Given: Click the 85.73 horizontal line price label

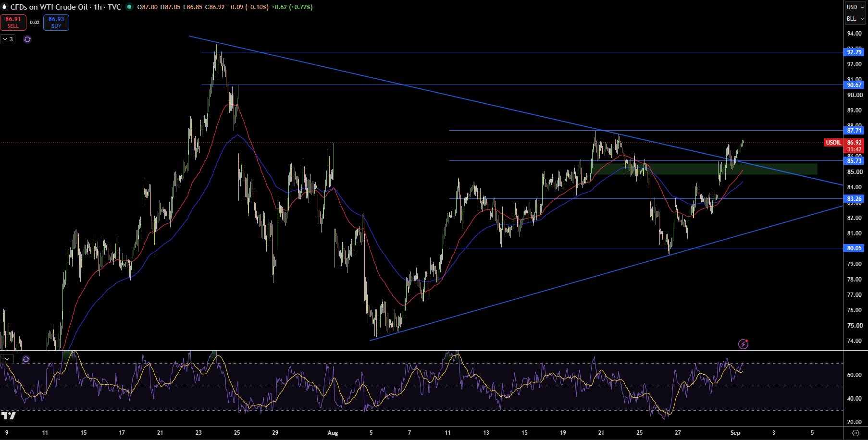Looking at the screenshot, I should [854, 161].
